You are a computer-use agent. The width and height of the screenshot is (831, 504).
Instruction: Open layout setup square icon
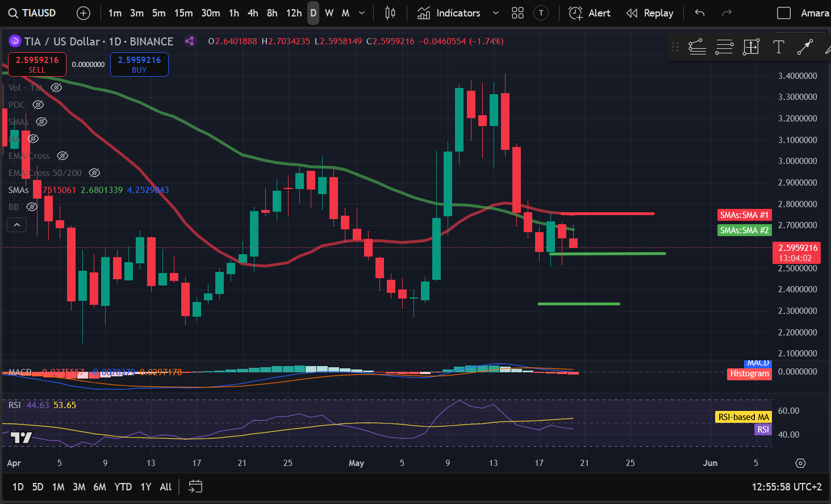(784, 13)
